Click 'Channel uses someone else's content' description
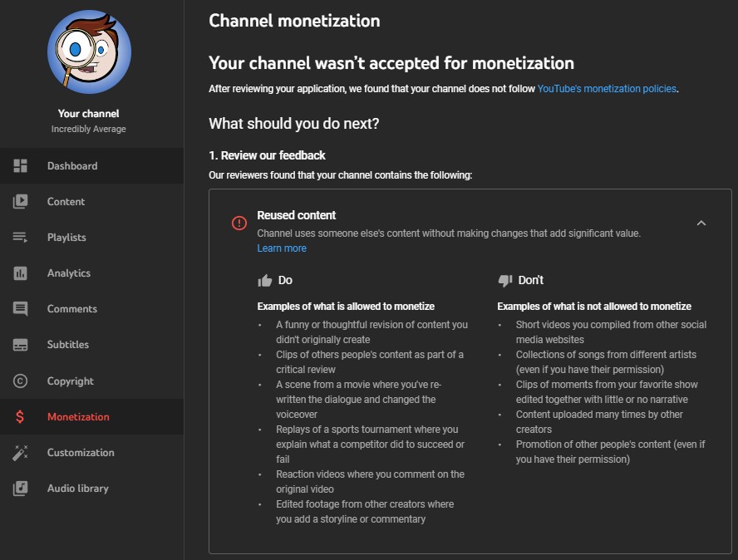This screenshot has width=738, height=560. coord(449,233)
